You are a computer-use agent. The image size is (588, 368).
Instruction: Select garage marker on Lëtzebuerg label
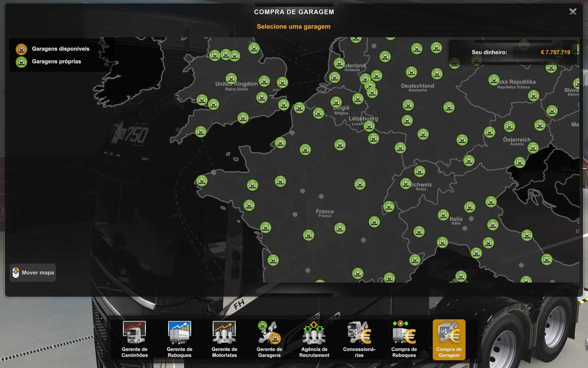[369, 126]
